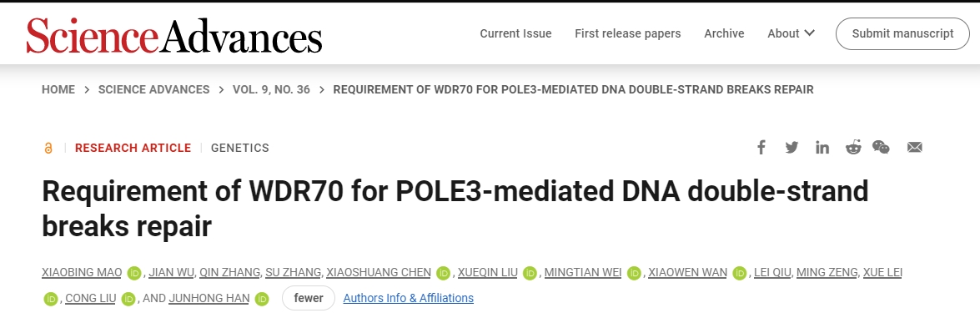Go to First release papers
This screenshot has width=980, height=318.
pyautogui.click(x=627, y=33)
